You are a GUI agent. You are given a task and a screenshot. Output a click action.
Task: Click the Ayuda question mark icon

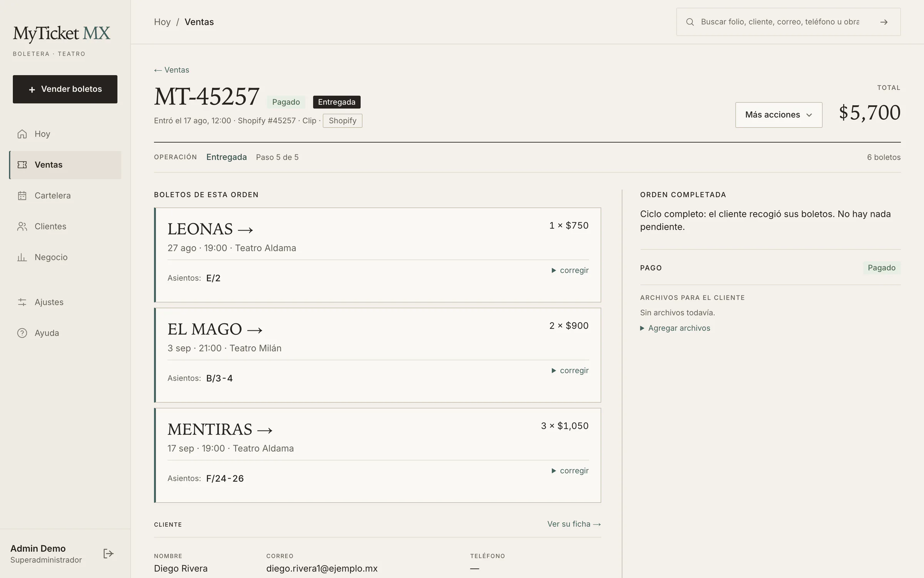tap(22, 333)
